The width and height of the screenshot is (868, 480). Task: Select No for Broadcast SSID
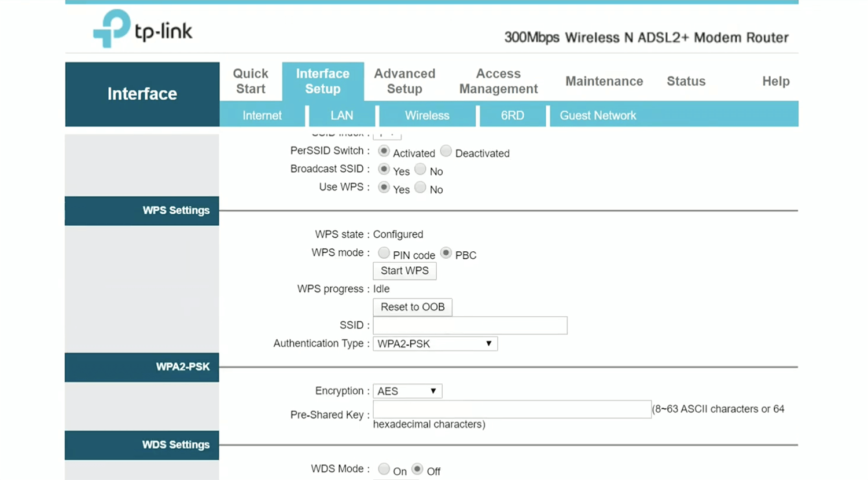click(421, 169)
